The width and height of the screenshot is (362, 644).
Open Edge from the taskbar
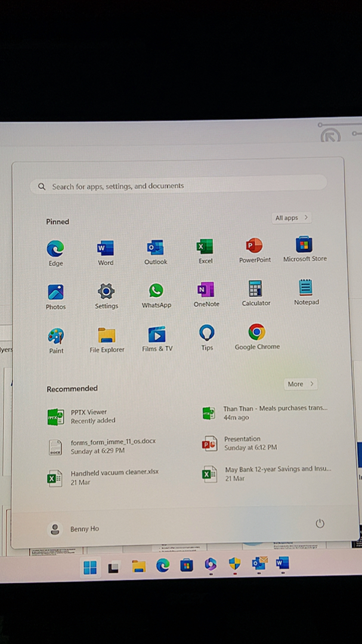coord(163,566)
